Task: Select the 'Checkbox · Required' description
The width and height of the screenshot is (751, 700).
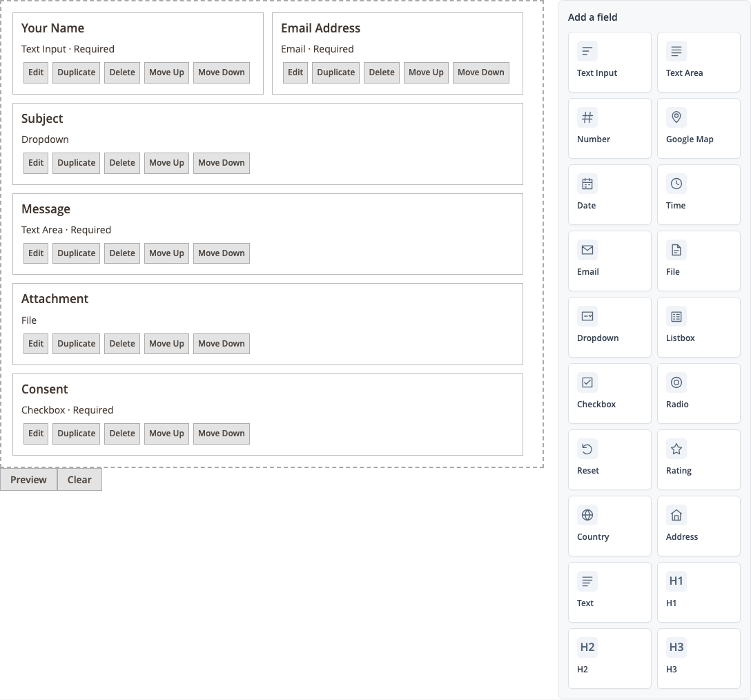Action: pos(68,410)
